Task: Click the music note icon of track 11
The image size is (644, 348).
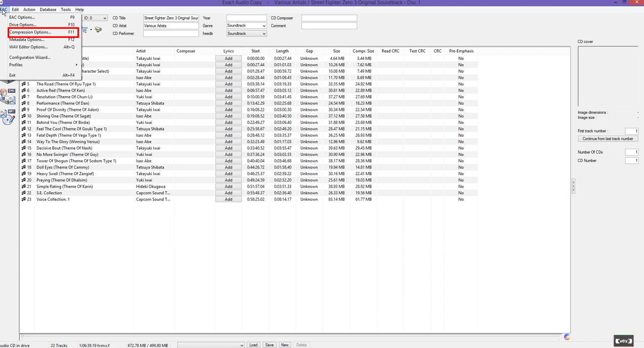Action: coord(23,122)
